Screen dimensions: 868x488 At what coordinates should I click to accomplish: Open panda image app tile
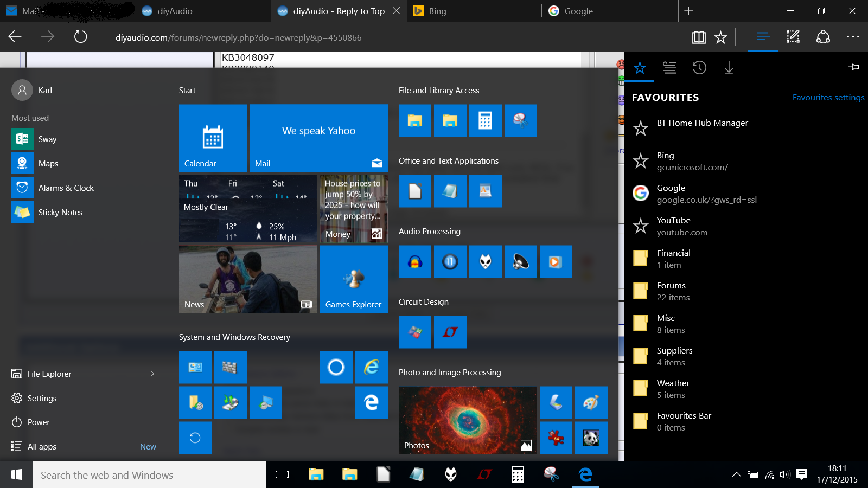[x=591, y=438]
